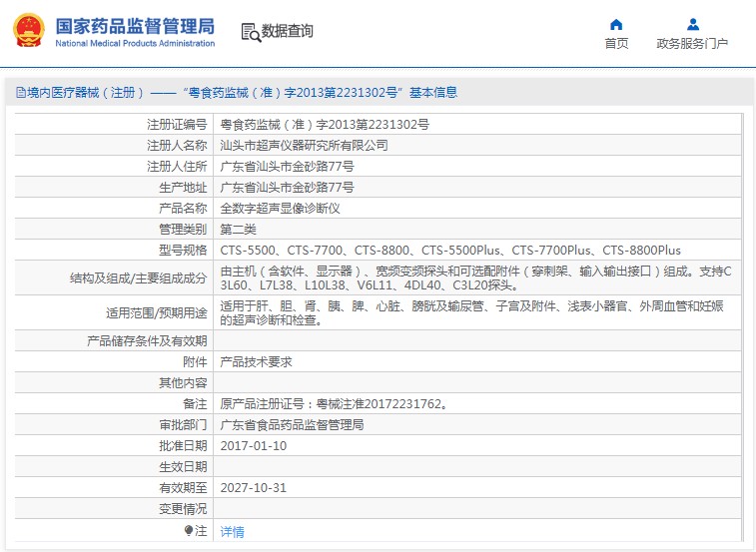Select product name 全数字超声显像诊断仪
The height and width of the screenshot is (552, 756).
click(280, 209)
